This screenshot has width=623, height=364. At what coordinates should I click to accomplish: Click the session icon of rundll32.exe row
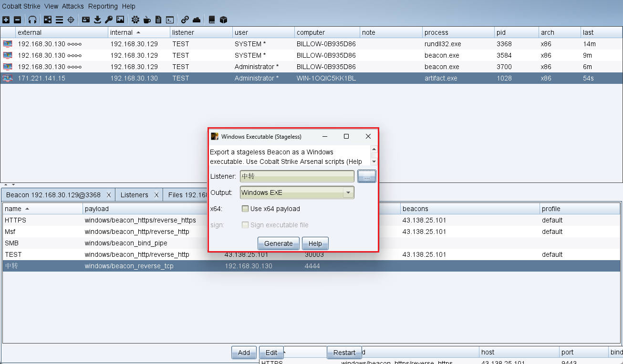[8, 44]
